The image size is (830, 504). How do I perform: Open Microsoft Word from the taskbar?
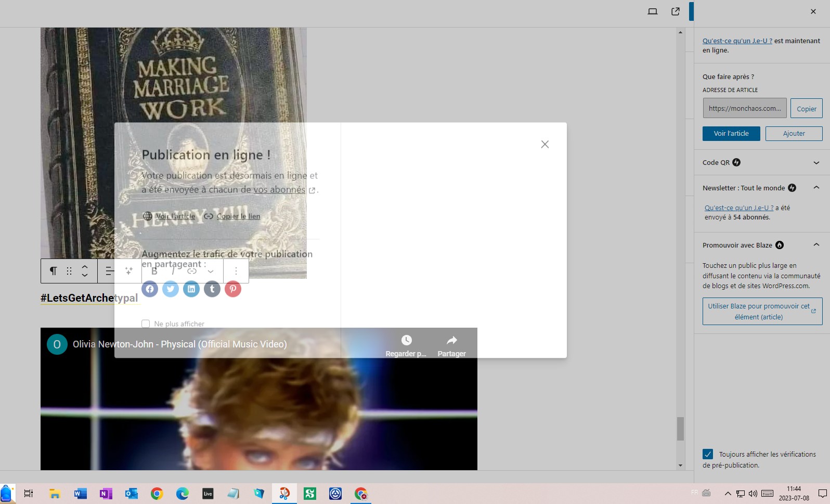coord(80,494)
